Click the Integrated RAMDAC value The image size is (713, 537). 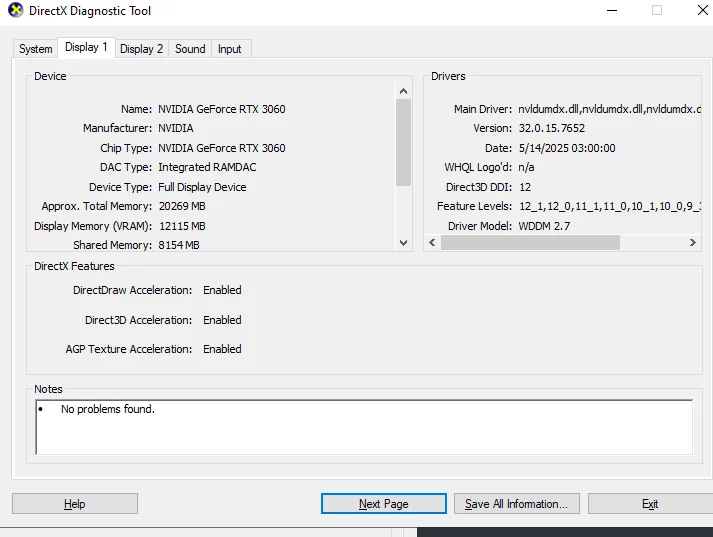coord(207,167)
